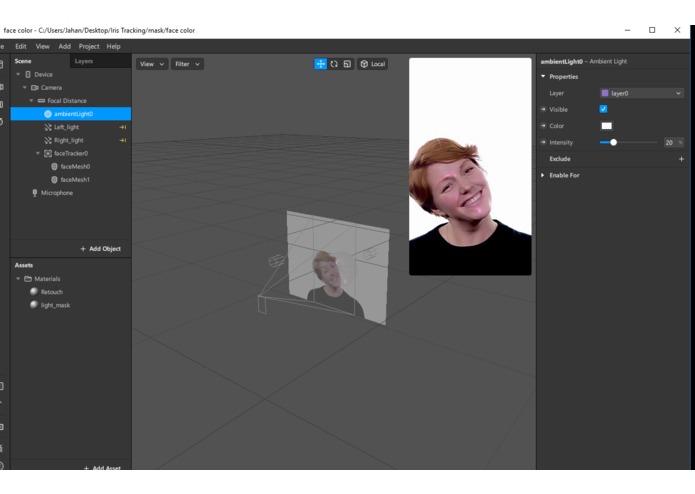The width and height of the screenshot is (695, 494).
Task: Click the ambientLight0 light icon
Action: (x=48, y=114)
